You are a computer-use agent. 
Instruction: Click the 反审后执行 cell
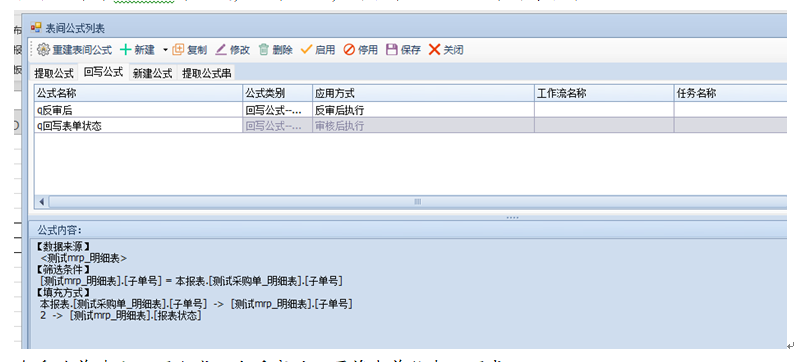[423, 110]
